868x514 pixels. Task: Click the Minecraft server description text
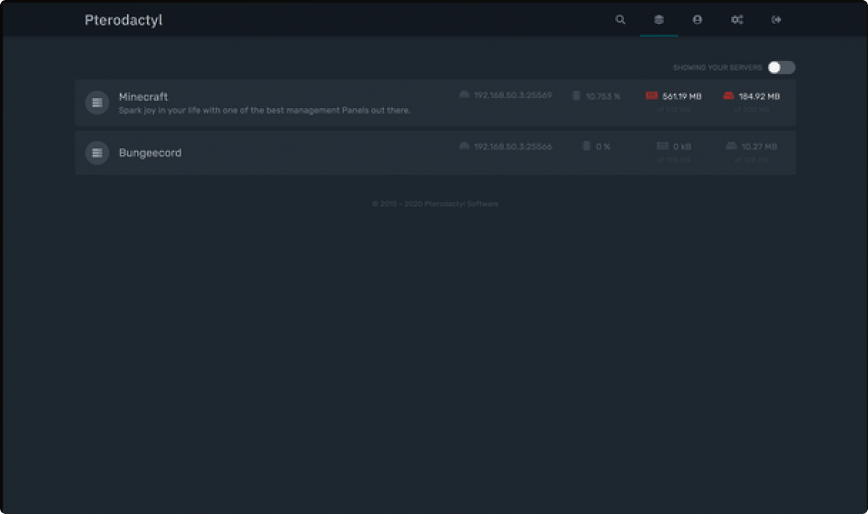click(264, 111)
